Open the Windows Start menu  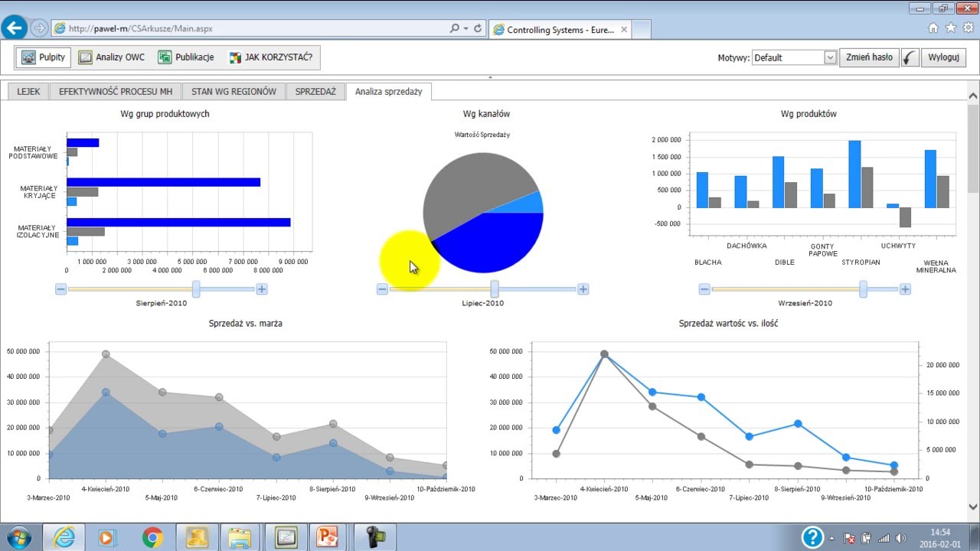click(x=18, y=537)
